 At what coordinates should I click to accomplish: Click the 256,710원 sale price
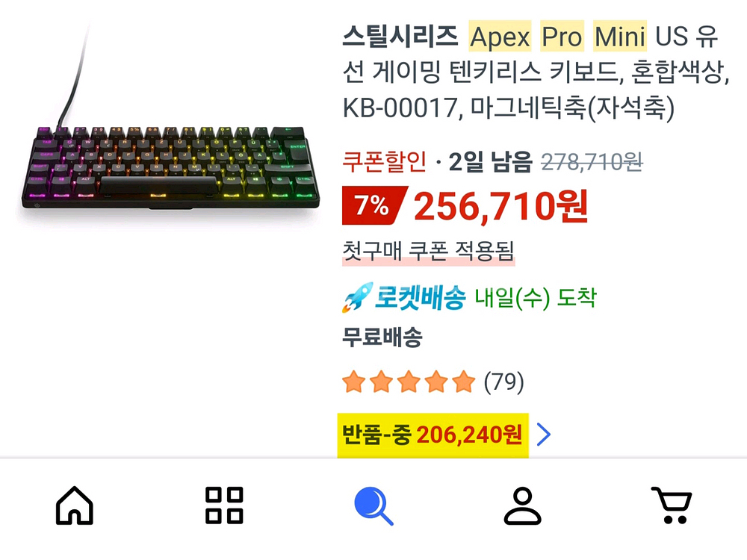click(x=500, y=207)
